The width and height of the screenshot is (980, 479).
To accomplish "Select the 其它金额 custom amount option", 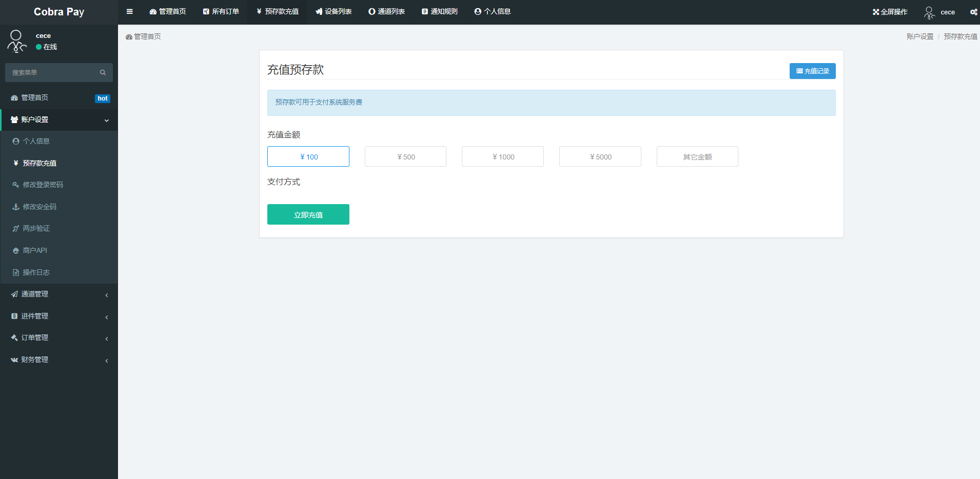I will coord(697,156).
